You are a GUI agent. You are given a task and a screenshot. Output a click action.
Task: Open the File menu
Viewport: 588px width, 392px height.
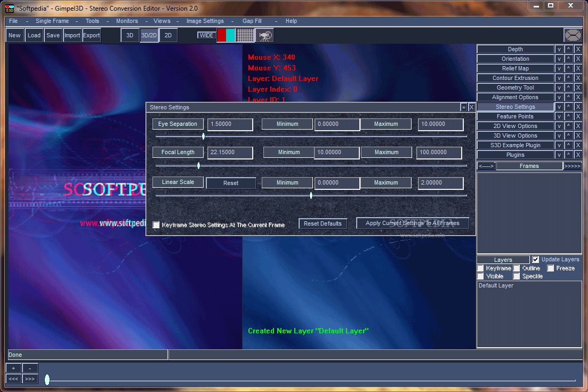click(13, 21)
